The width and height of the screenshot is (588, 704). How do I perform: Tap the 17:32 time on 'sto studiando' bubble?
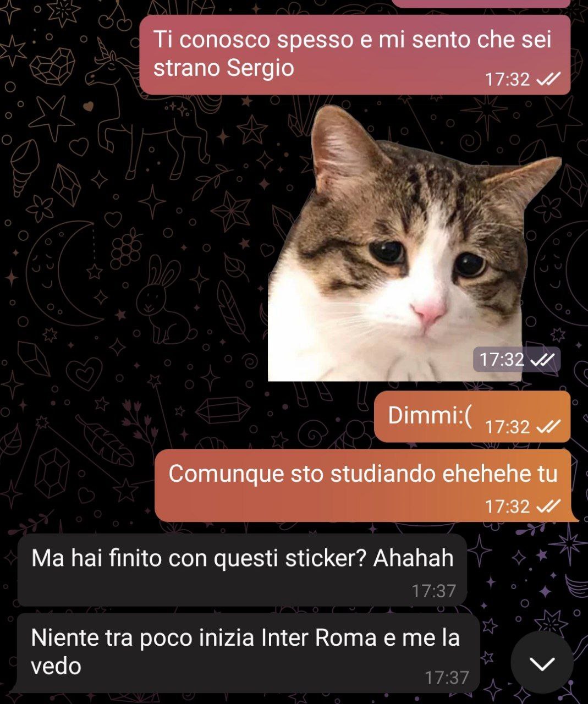click(507, 506)
